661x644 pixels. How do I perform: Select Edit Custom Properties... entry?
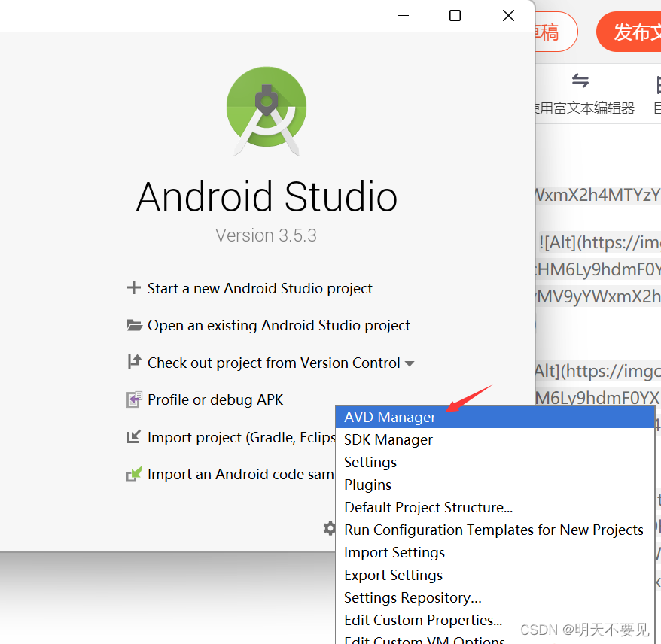click(495, 621)
